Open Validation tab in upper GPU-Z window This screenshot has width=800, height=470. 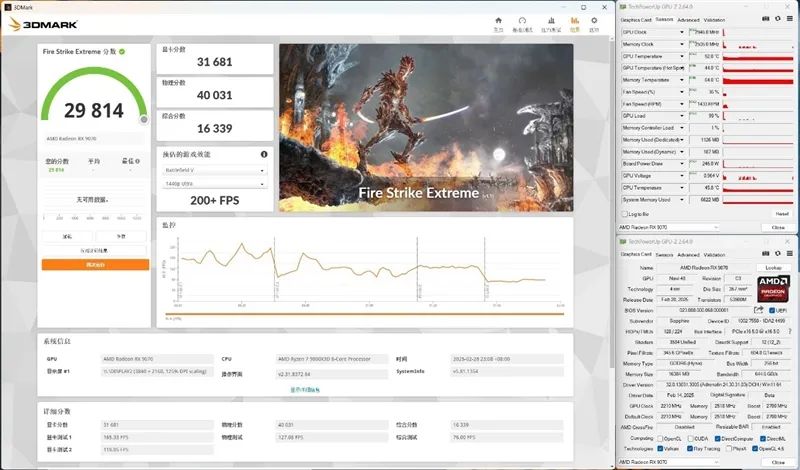pyautogui.click(x=714, y=20)
